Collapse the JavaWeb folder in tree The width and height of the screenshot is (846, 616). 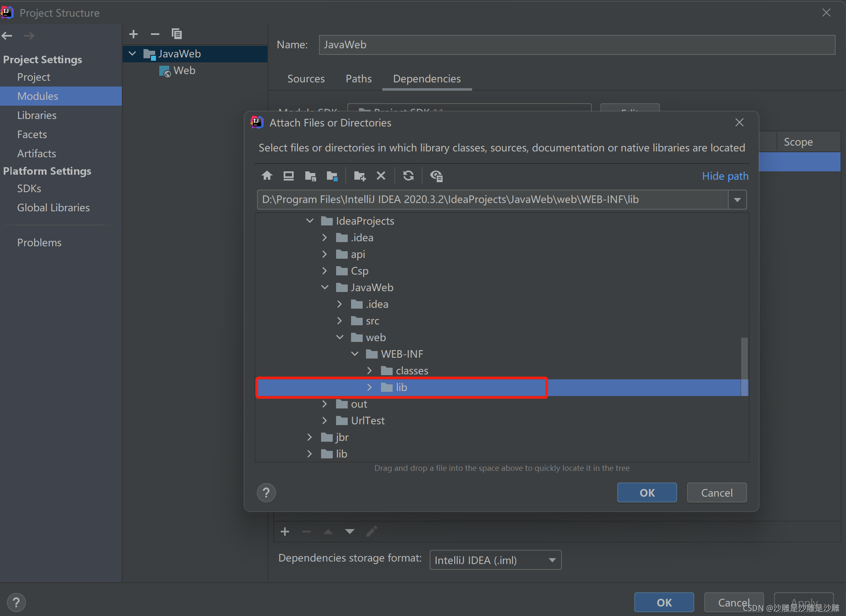325,287
